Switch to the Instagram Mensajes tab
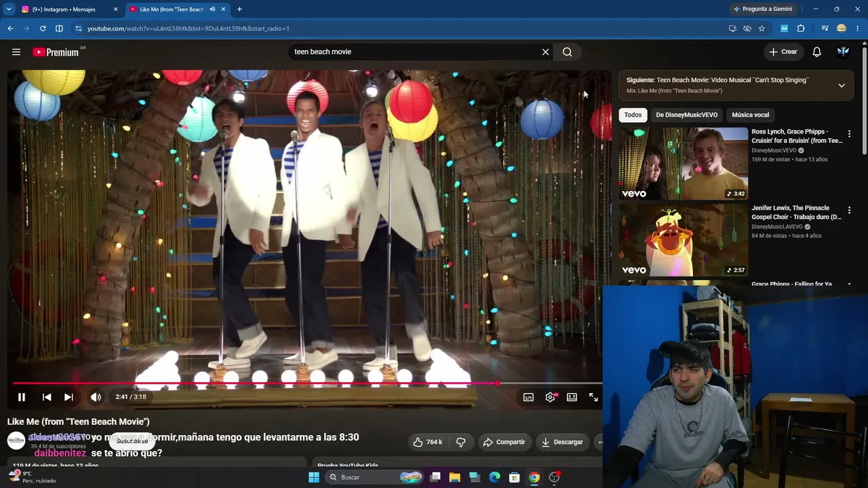The image size is (868, 488). point(65,9)
